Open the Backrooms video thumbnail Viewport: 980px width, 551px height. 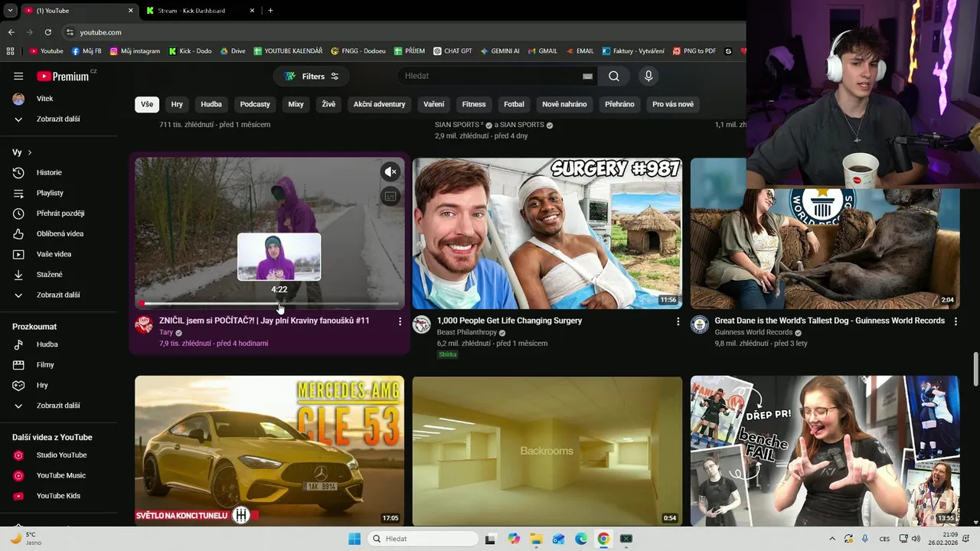pos(547,451)
